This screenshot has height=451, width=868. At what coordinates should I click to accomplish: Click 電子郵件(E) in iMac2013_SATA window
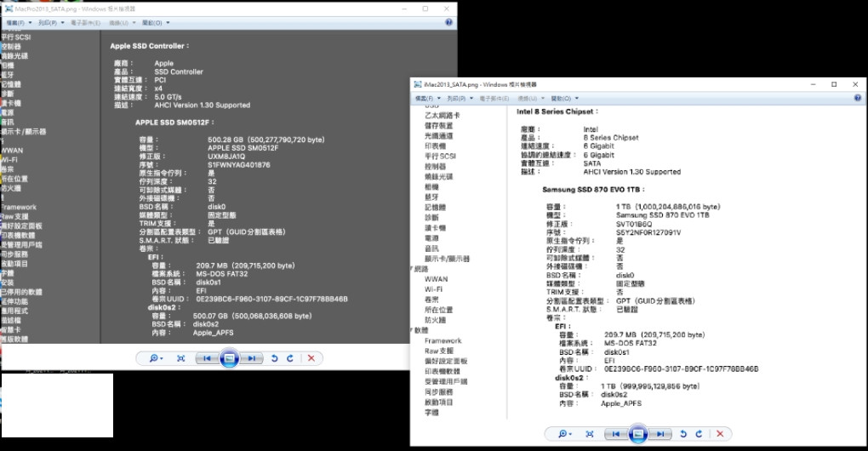click(x=494, y=99)
